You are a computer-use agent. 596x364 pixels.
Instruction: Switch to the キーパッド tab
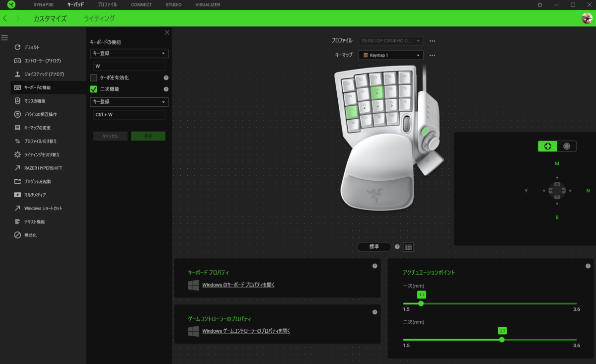(75, 4)
